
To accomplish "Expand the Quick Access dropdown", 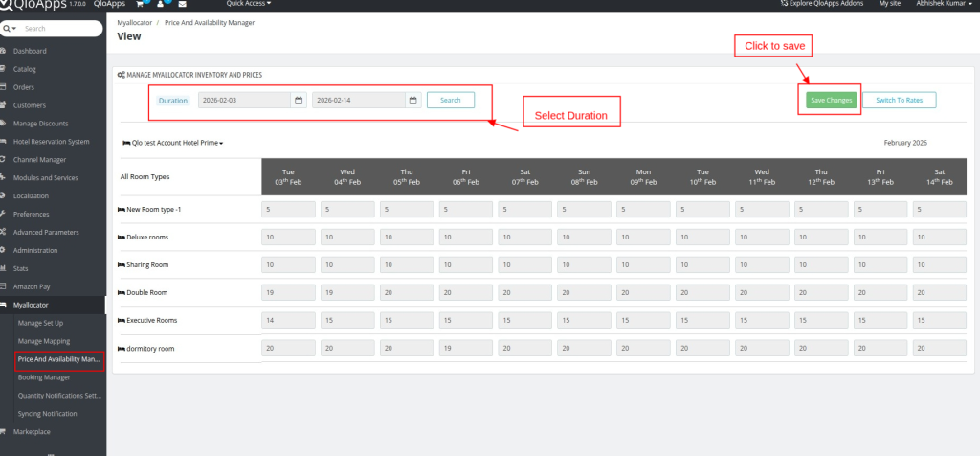I will click(x=248, y=4).
